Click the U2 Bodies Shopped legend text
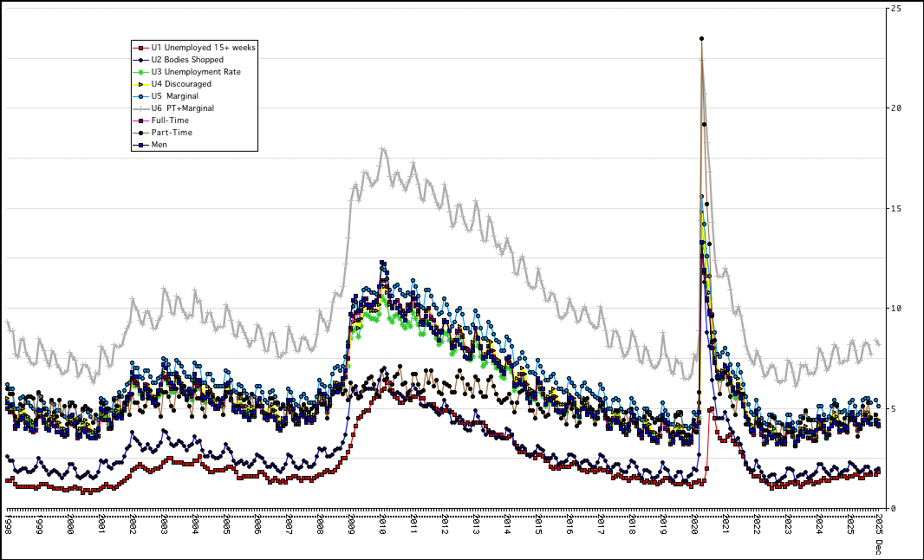Image resolution: width=924 pixels, height=560 pixels. [187, 60]
